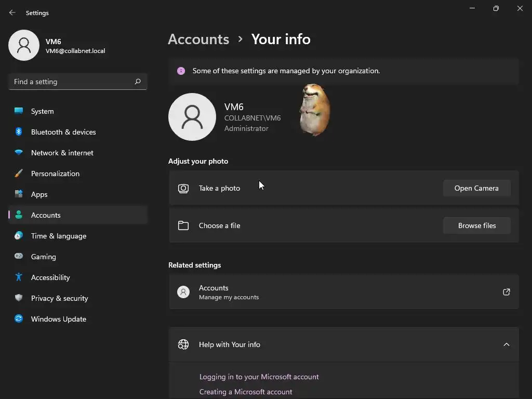The image size is (532, 399).
Task: Click the Open Camera button
Action: tap(477, 188)
